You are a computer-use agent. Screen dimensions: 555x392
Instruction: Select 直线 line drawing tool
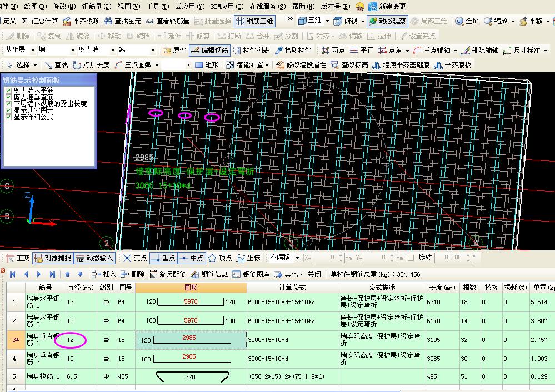point(56,65)
